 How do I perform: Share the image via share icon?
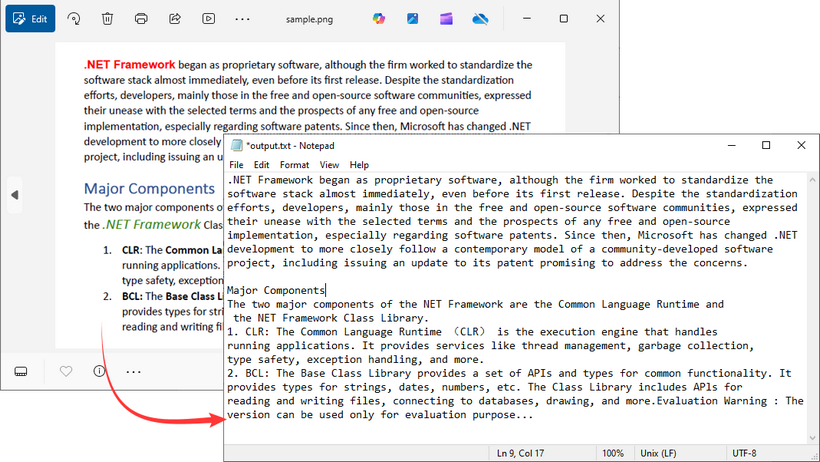point(175,19)
